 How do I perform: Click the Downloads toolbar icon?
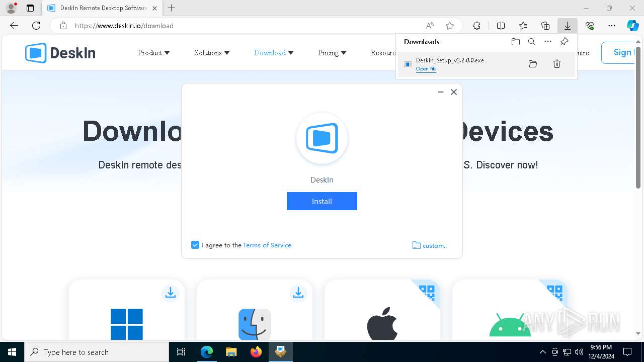[x=568, y=26]
